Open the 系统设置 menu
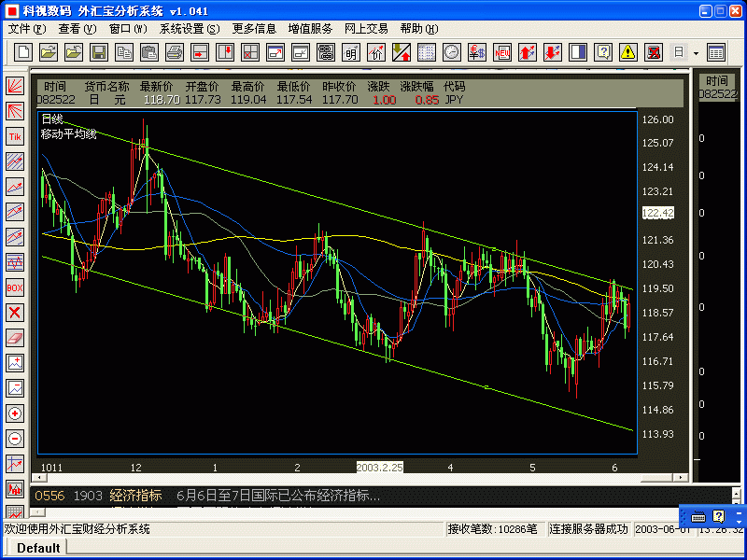 (x=184, y=28)
